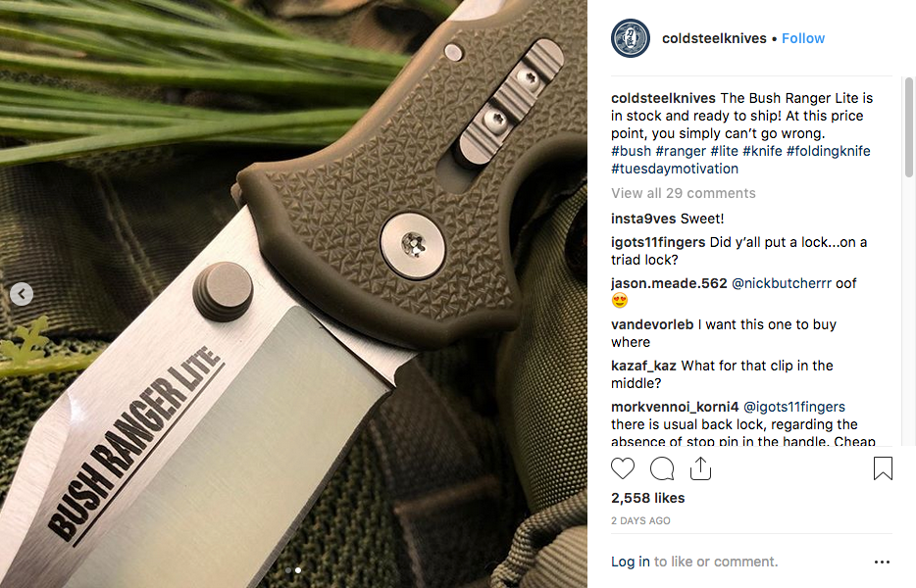Expand View all 29 comments
Viewport: 916px width, 588px height.
(683, 193)
